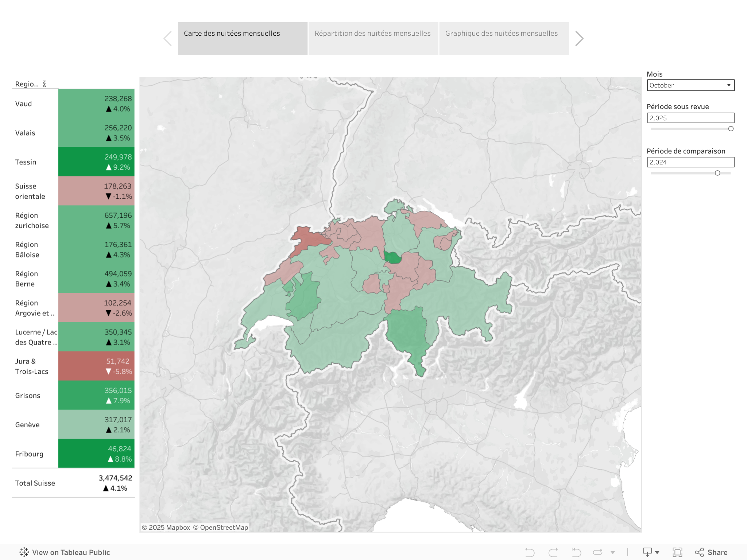Click the Undo icon in bottom toolbar

coord(530,552)
